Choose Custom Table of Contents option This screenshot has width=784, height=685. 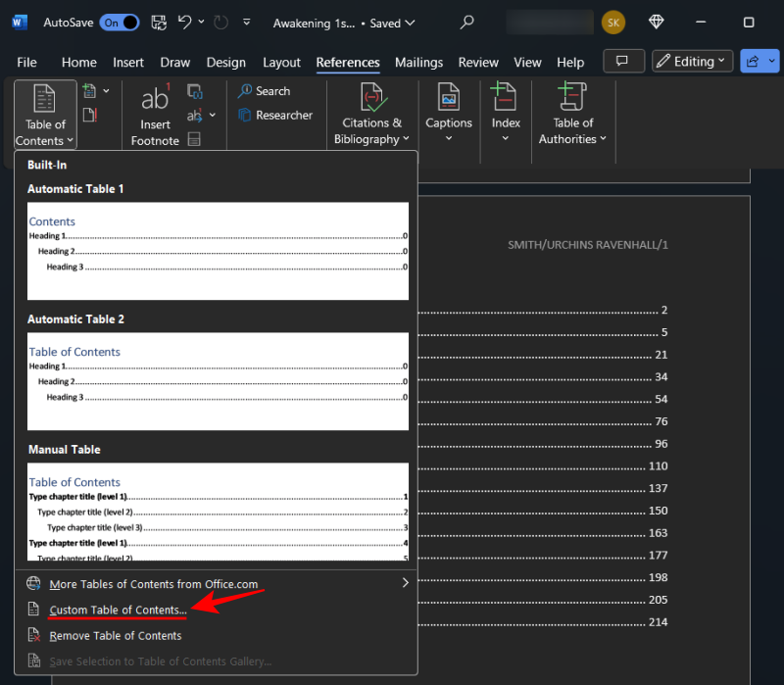click(118, 610)
